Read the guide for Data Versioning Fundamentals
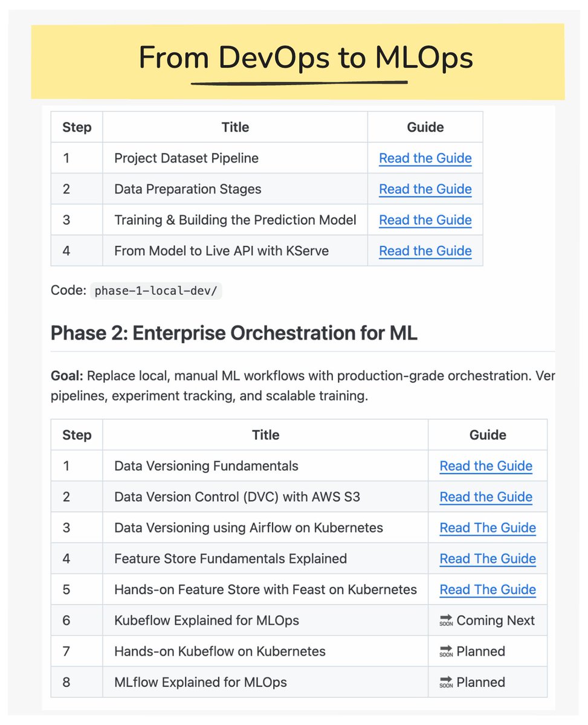The height and width of the screenshot is (725, 588). [x=486, y=466]
